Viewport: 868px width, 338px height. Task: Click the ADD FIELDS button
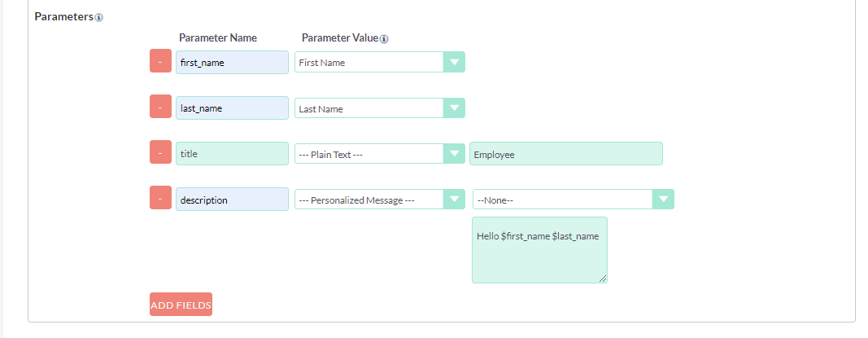(x=181, y=305)
